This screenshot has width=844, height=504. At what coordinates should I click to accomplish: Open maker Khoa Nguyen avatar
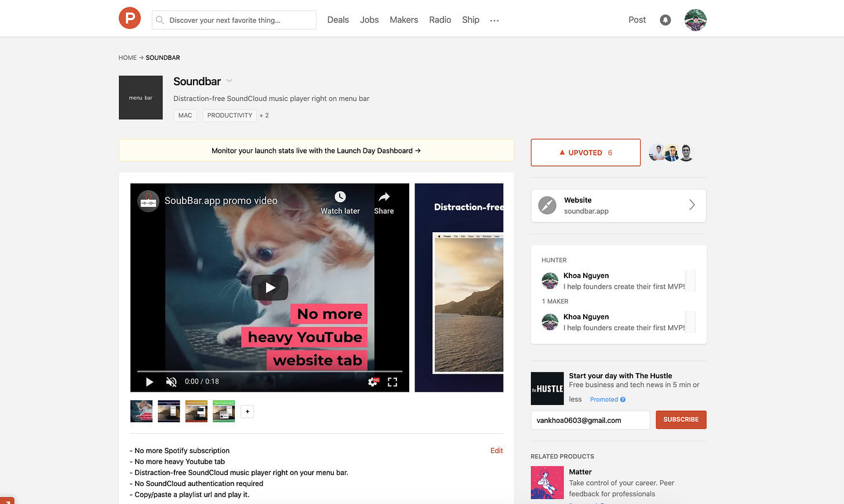click(x=550, y=322)
